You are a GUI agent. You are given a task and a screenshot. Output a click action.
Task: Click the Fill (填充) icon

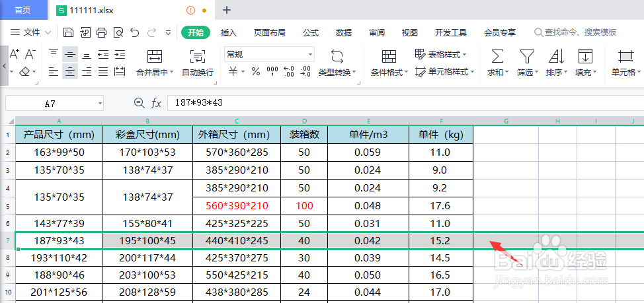(585, 55)
